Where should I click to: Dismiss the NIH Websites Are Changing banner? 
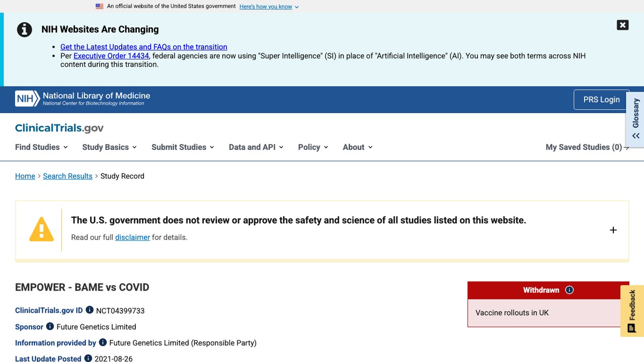pyautogui.click(x=622, y=25)
